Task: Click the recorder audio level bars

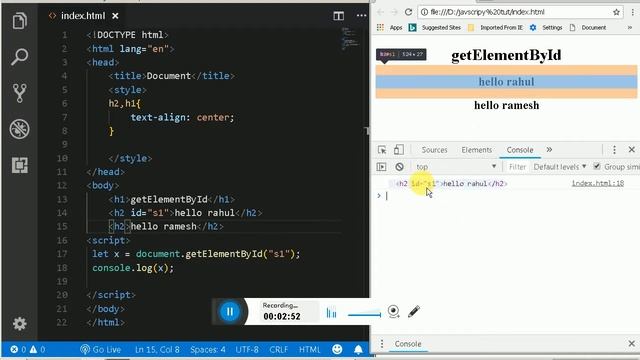Action: [331, 313]
